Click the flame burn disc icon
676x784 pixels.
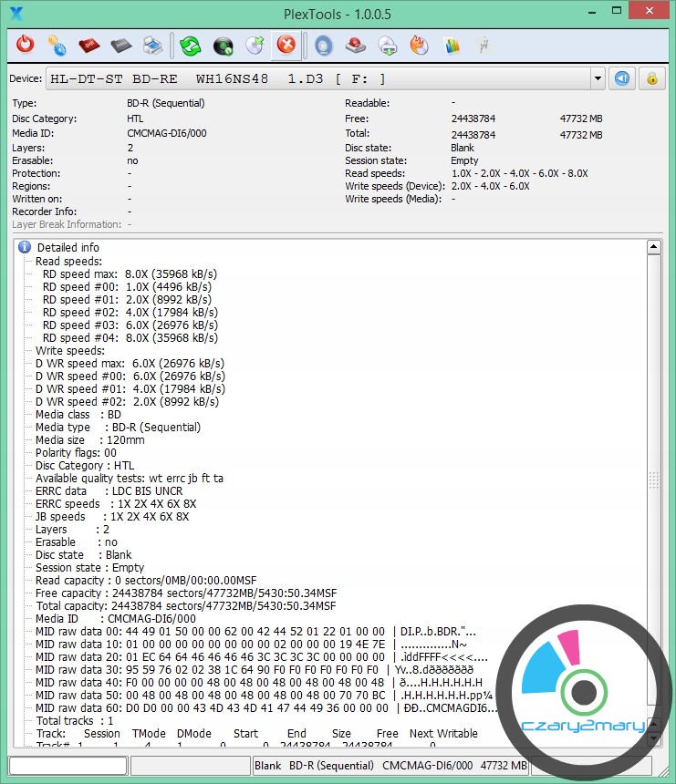pyautogui.click(x=419, y=45)
